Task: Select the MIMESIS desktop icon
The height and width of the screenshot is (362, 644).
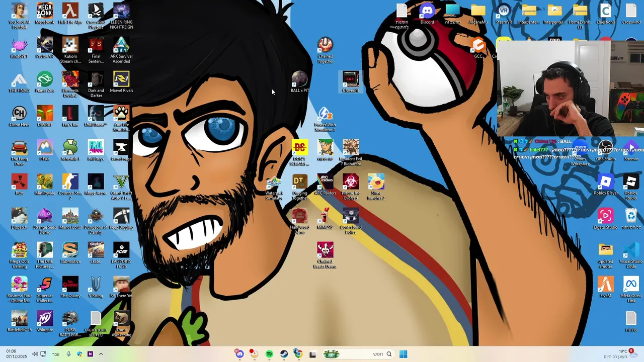Action: point(325,219)
